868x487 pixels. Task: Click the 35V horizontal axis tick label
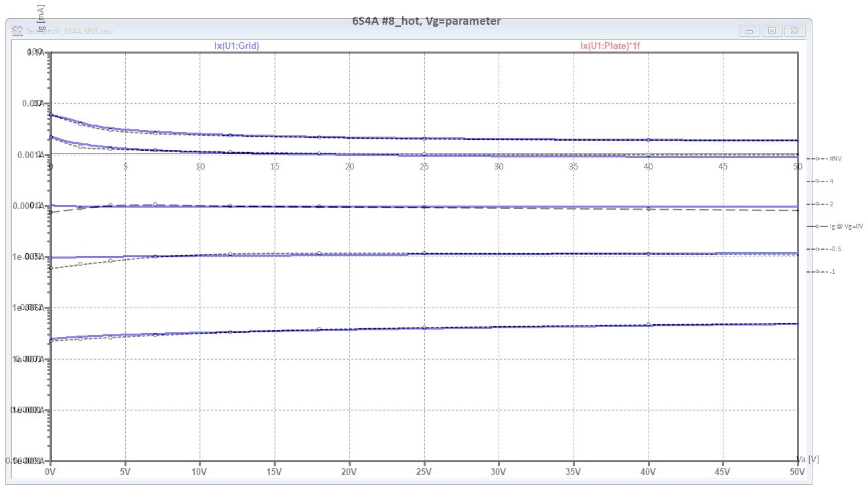[x=573, y=471]
